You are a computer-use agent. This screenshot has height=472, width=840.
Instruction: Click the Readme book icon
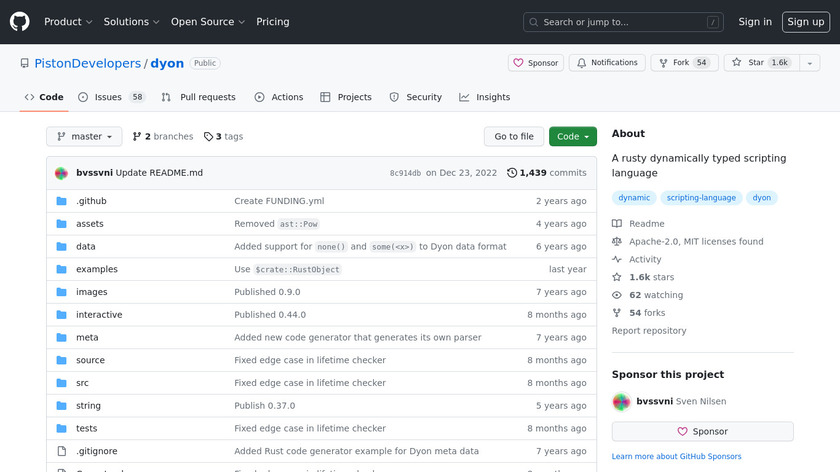click(x=618, y=224)
